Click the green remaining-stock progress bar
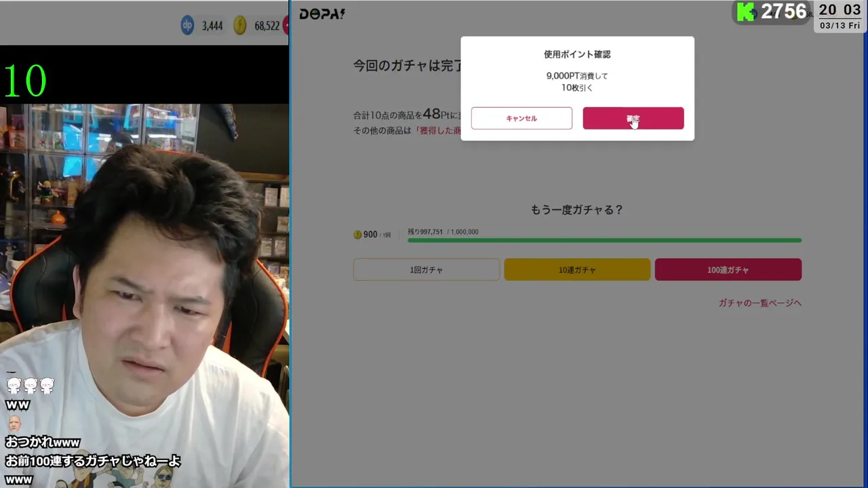868x488 pixels. point(604,240)
